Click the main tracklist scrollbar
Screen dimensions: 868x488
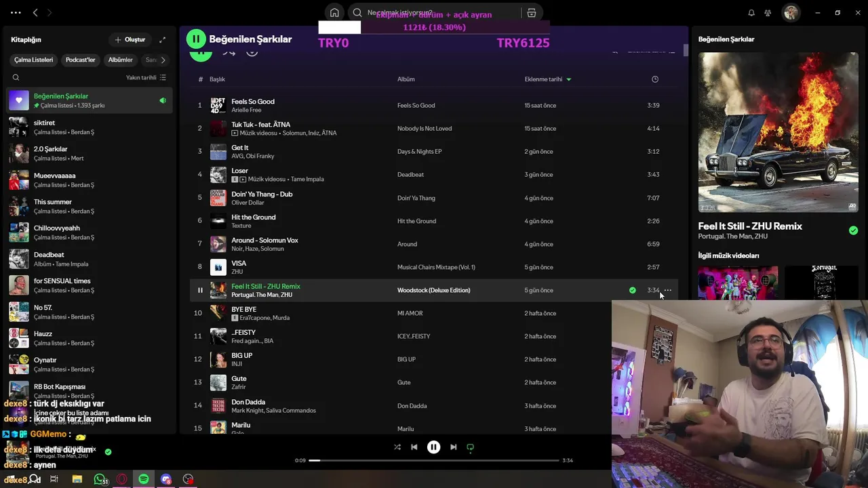pyautogui.click(x=686, y=50)
